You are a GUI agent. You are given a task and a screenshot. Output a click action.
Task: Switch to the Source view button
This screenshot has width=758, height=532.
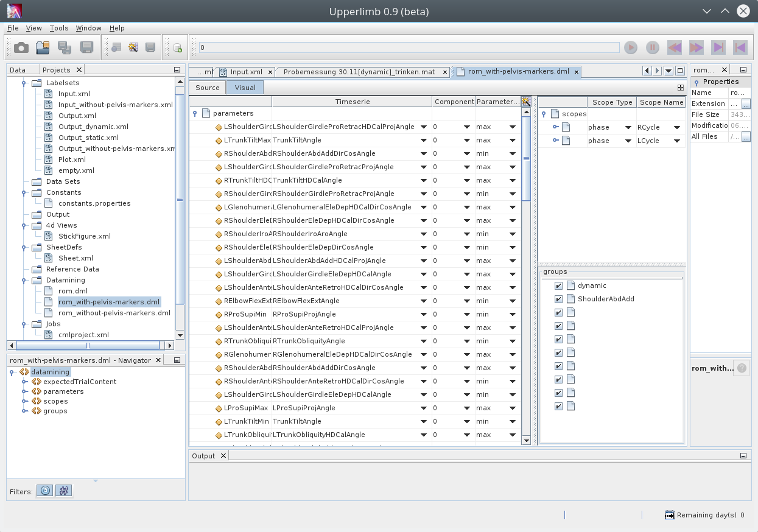[207, 88]
